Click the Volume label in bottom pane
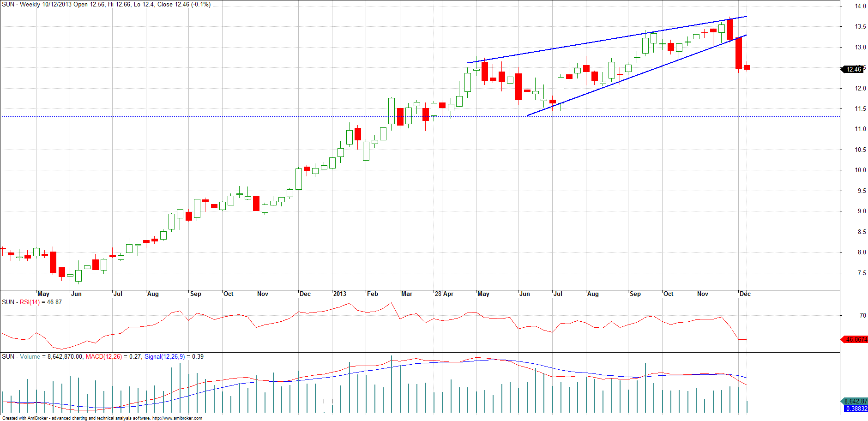 tap(30, 357)
